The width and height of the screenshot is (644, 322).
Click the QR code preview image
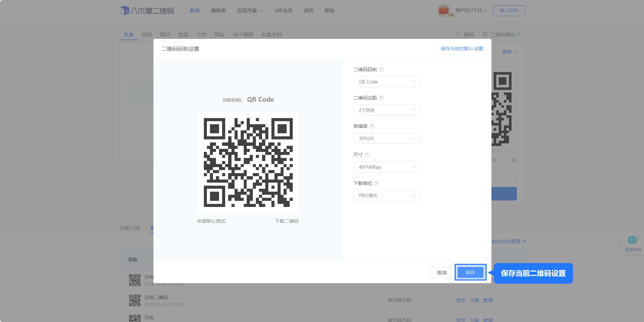tap(248, 163)
